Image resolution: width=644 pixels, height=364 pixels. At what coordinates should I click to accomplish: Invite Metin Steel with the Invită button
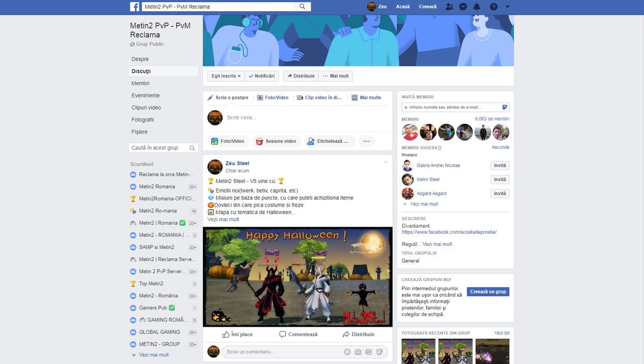pos(500,179)
